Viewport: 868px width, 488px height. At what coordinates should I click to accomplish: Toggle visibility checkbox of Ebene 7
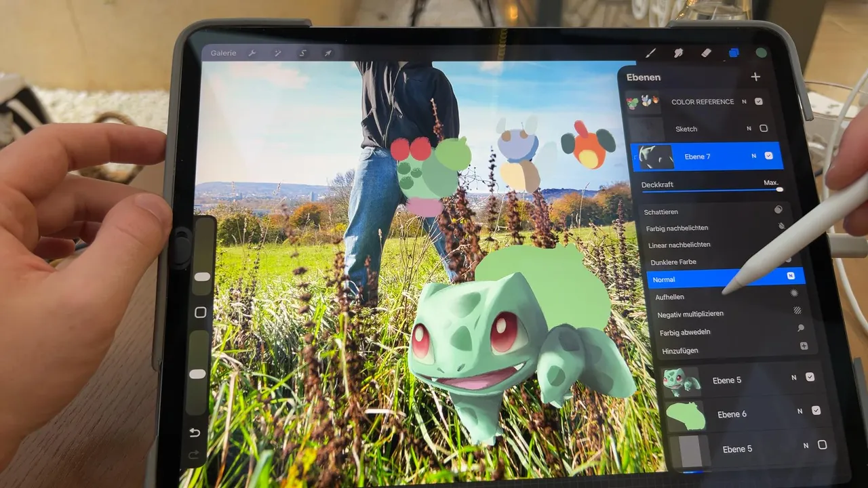pyautogui.click(x=768, y=155)
